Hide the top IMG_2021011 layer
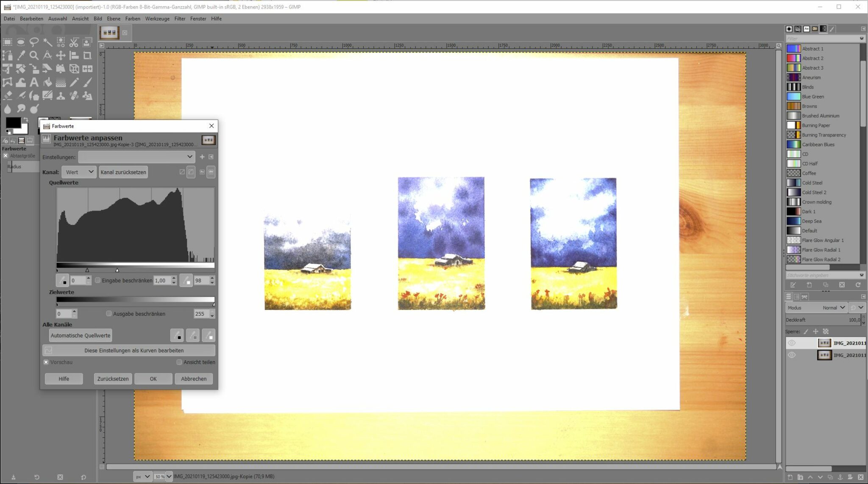868x484 pixels. [791, 343]
